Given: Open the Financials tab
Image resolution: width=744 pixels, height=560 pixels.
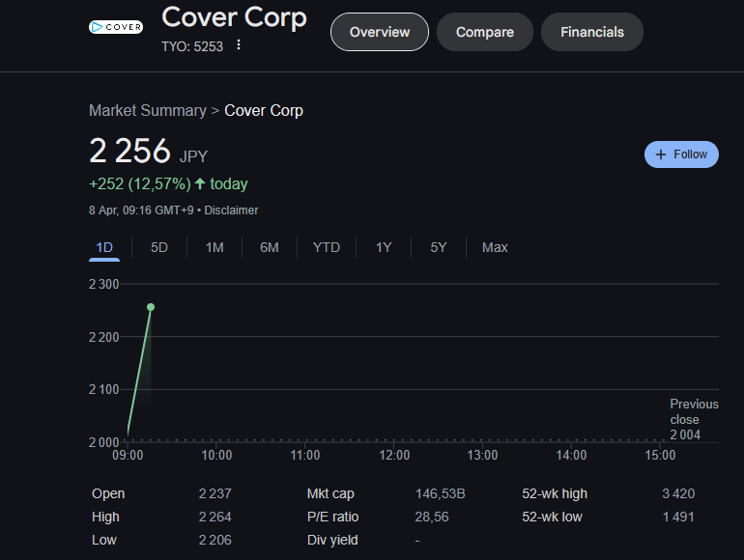Looking at the screenshot, I should pyautogui.click(x=592, y=32).
